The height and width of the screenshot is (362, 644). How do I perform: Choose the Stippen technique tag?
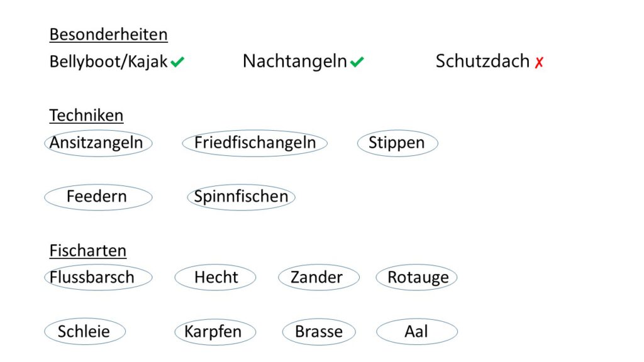click(397, 143)
